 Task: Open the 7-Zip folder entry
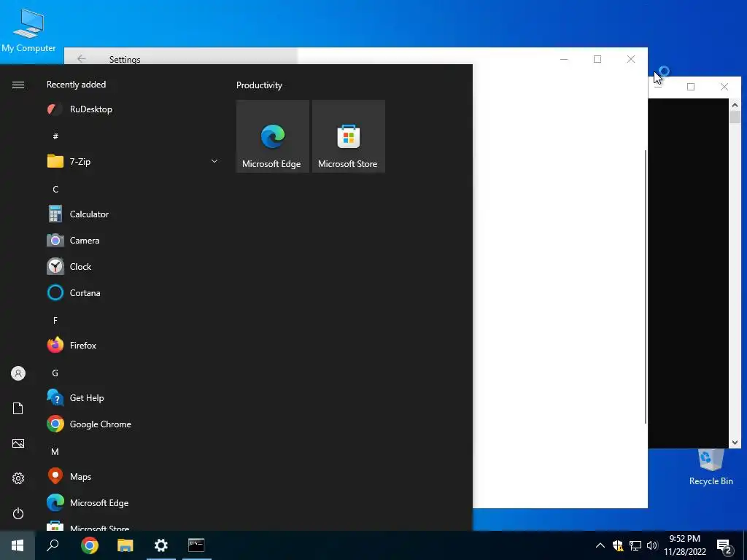pyautogui.click(x=133, y=161)
